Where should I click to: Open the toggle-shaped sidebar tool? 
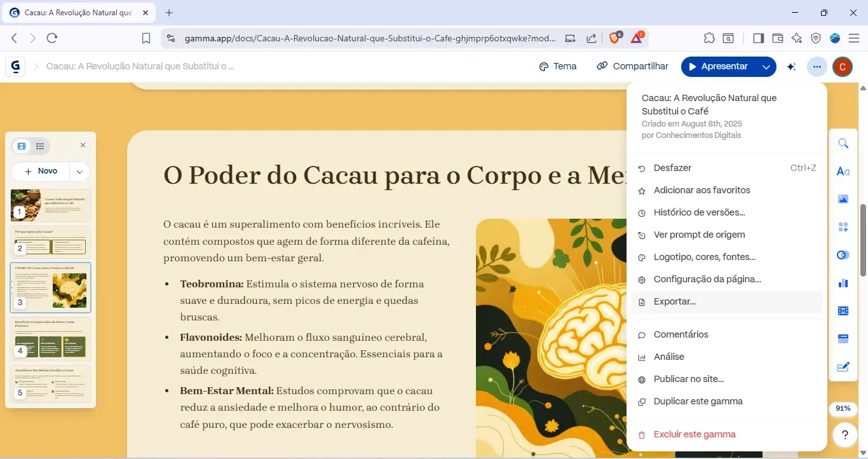click(x=843, y=255)
